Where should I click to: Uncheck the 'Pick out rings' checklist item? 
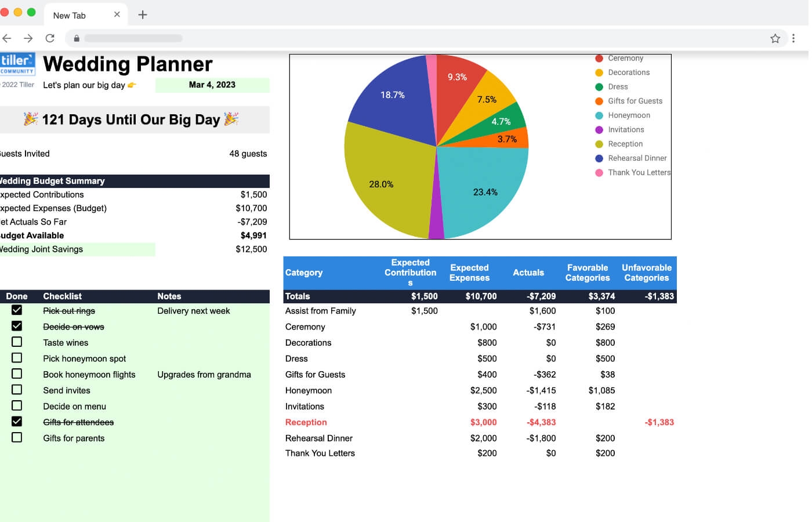(17, 310)
